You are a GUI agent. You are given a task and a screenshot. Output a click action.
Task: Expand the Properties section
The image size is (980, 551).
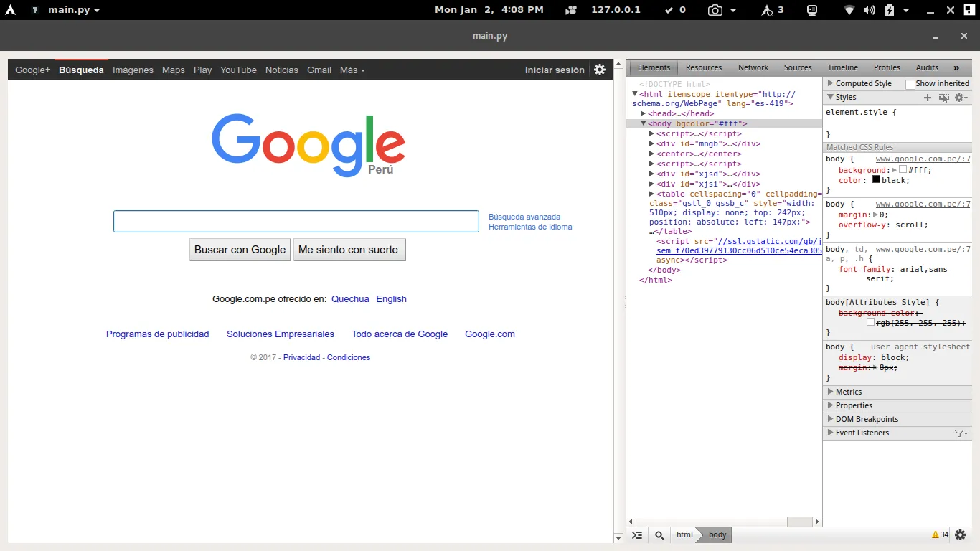point(830,405)
